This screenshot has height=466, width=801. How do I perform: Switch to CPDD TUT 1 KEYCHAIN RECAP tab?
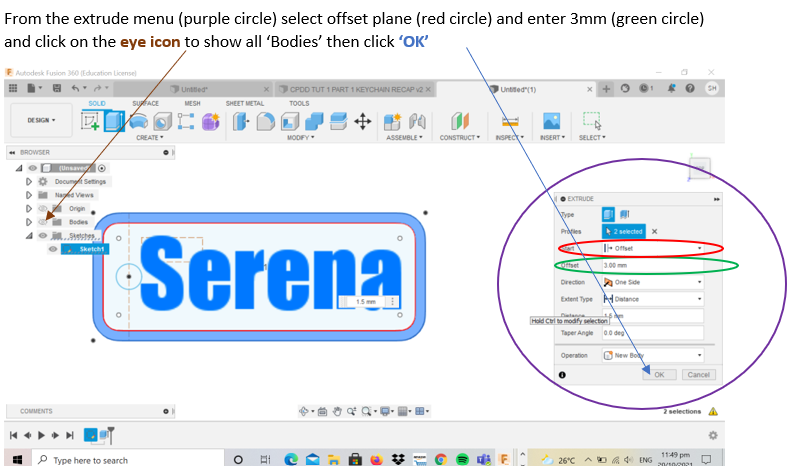point(356,89)
